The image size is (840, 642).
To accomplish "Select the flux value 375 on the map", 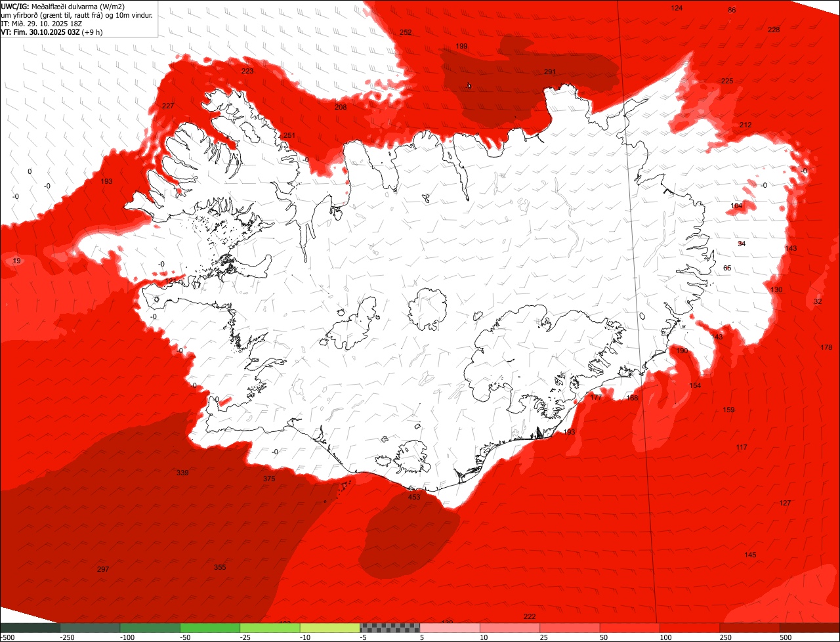I will coord(269,479).
